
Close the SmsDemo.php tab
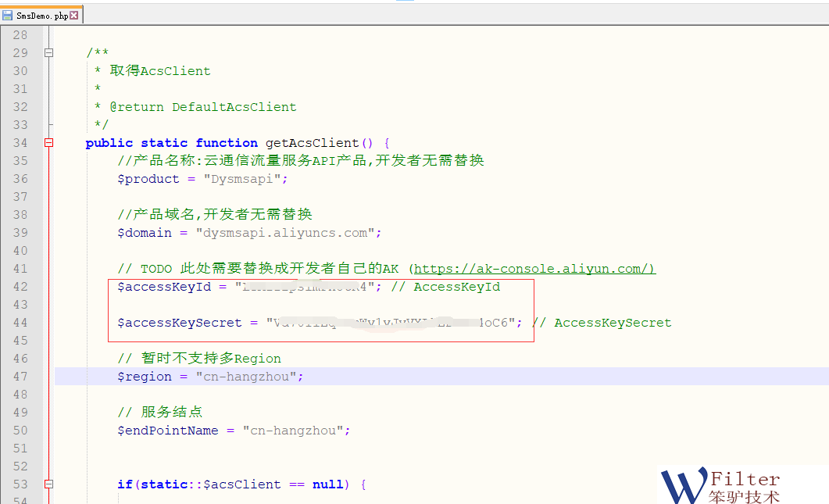[x=74, y=16]
